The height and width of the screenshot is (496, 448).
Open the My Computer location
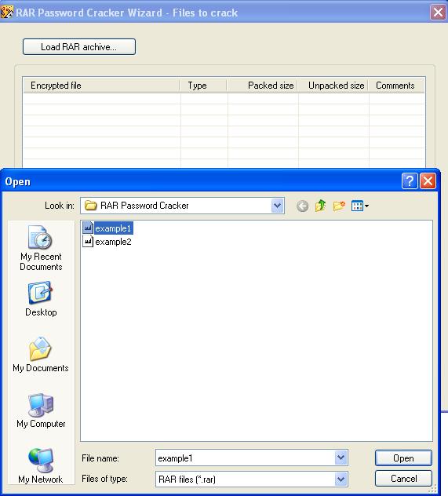[x=41, y=410]
